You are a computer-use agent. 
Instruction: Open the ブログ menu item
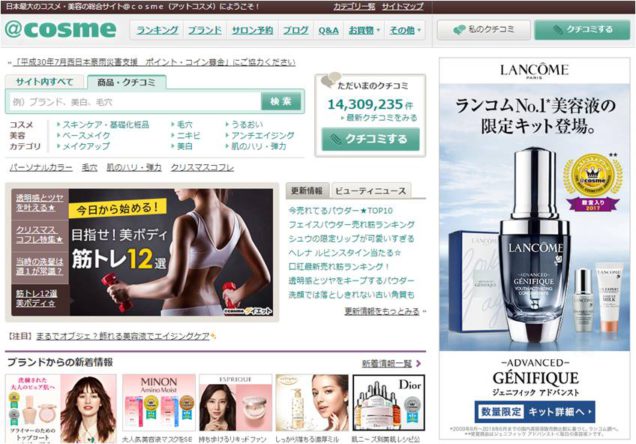coord(296,30)
